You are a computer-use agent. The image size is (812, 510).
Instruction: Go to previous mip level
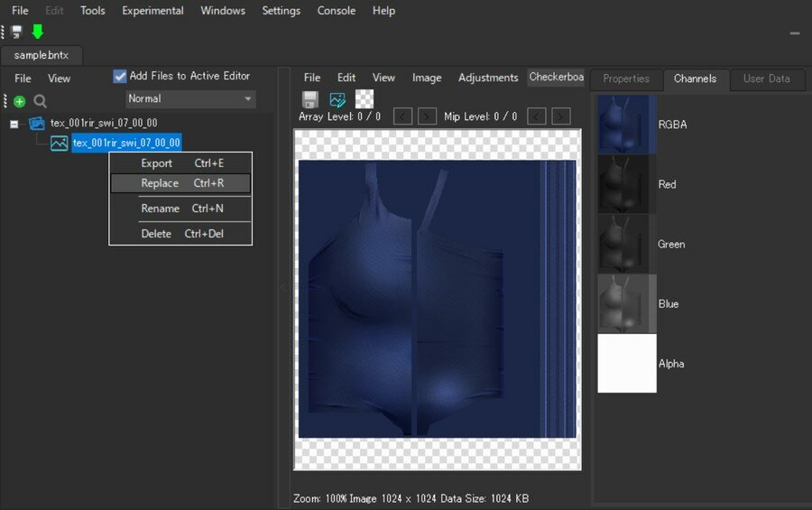tap(536, 116)
